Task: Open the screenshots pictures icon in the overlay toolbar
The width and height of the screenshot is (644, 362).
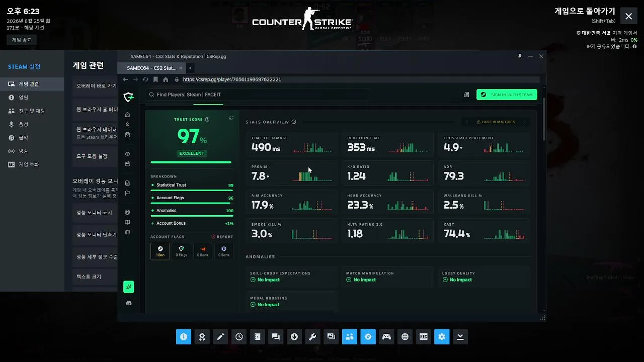Action: click(331, 337)
